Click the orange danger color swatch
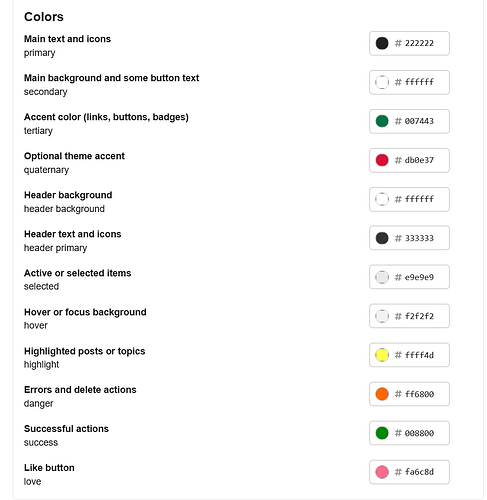Image resolution: width=487 pixels, height=500 pixels. tap(382, 394)
